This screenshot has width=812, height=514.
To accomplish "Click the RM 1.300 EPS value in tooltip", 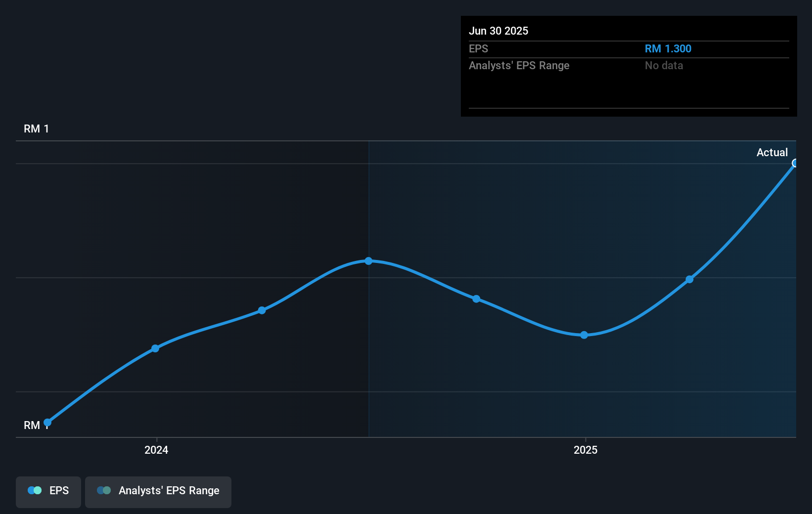I will [668, 49].
